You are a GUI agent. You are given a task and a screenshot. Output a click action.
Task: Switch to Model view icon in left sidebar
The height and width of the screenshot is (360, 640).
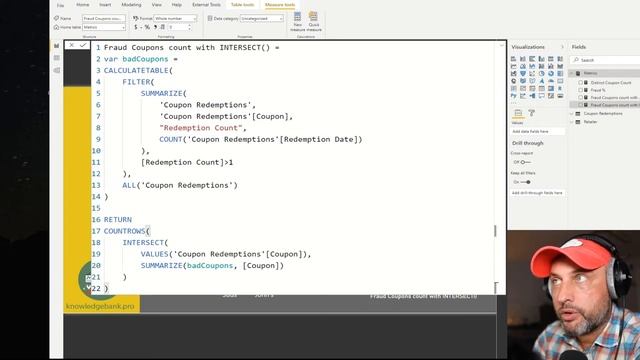[57, 70]
